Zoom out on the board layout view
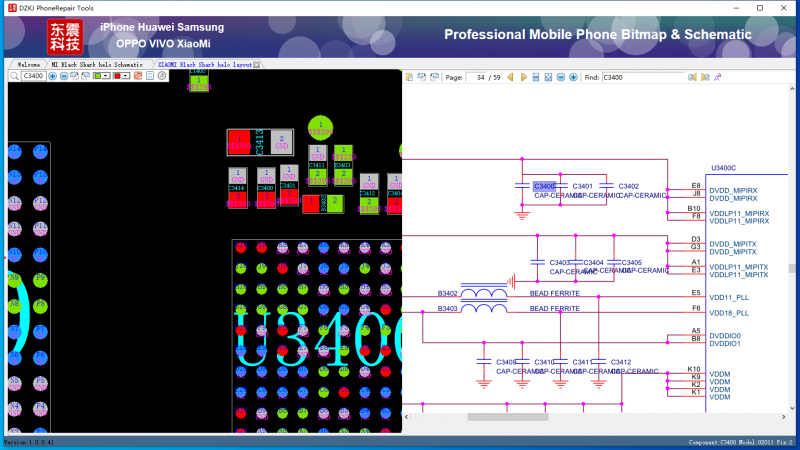 pyautogui.click(x=62, y=76)
